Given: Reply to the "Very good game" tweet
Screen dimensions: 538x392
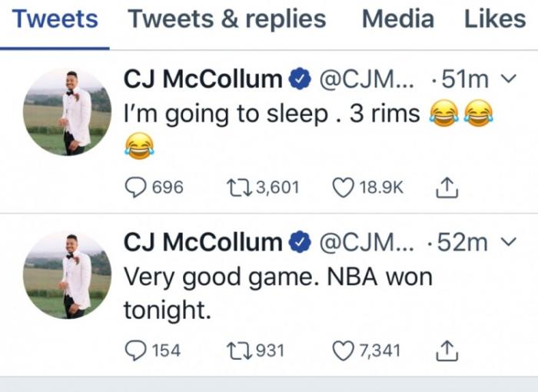Looking at the screenshot, I should coord(136,350).
